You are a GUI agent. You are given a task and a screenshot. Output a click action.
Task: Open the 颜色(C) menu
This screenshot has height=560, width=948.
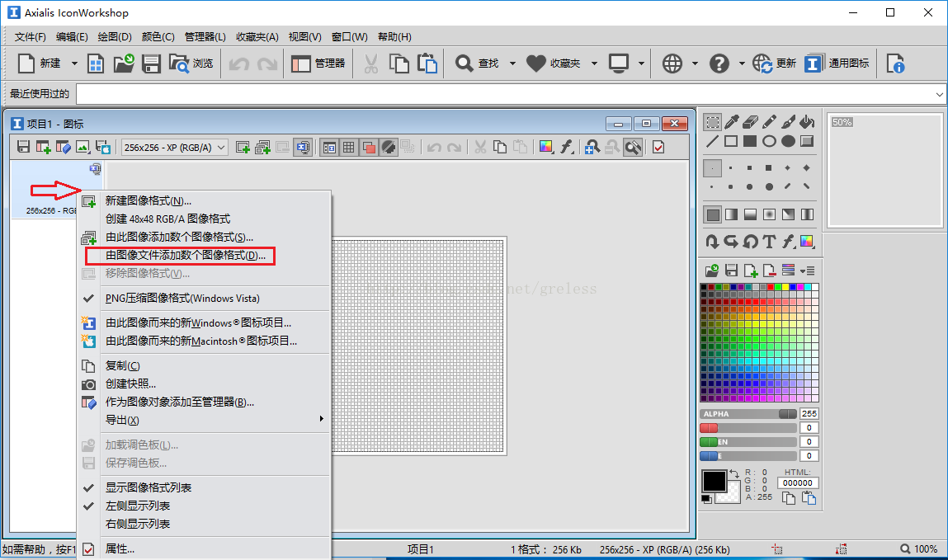tap(158, 37)
